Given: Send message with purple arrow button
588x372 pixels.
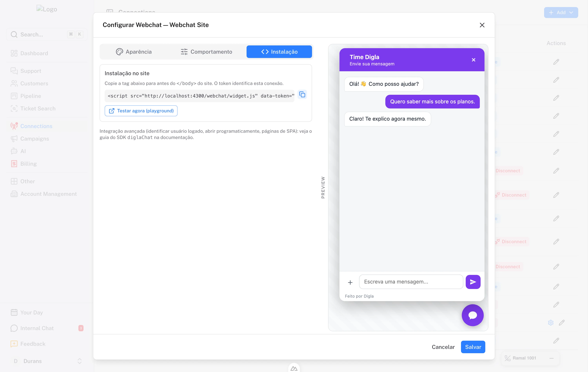Looking at the screenshot, I should click(x=473, y=282).
